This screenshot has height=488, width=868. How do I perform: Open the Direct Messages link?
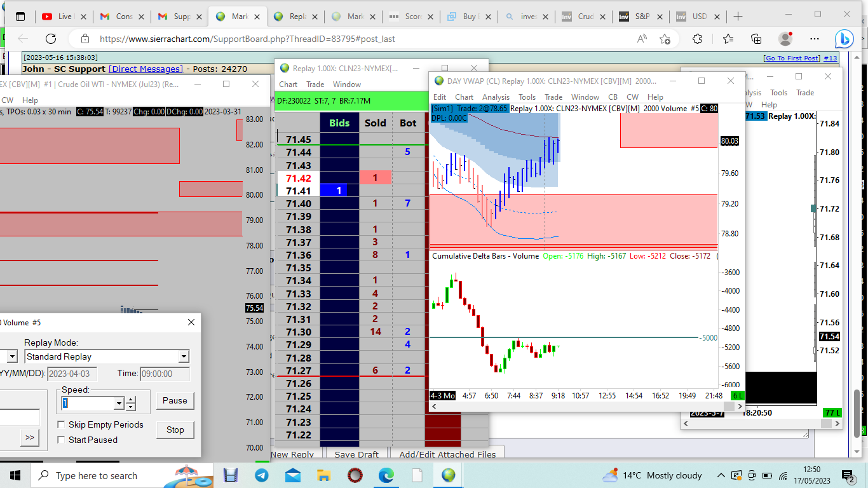pyautogui.click(x=146, y=69)
